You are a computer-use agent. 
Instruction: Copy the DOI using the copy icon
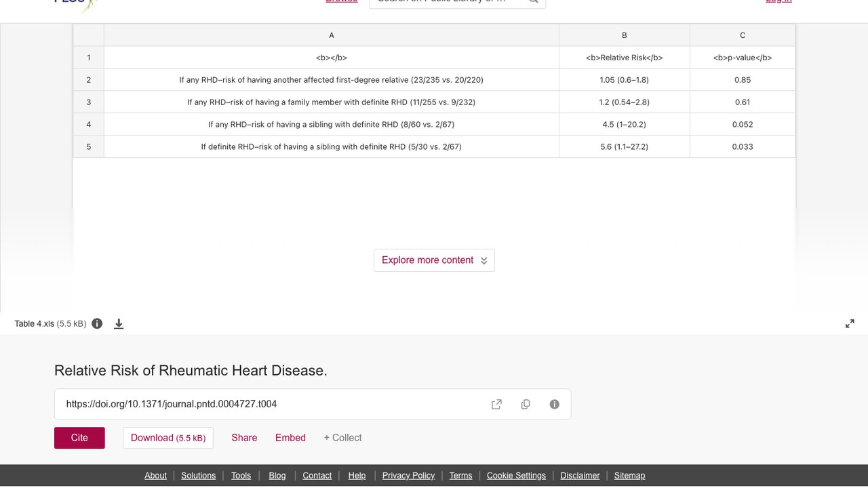tap(526, 404)
